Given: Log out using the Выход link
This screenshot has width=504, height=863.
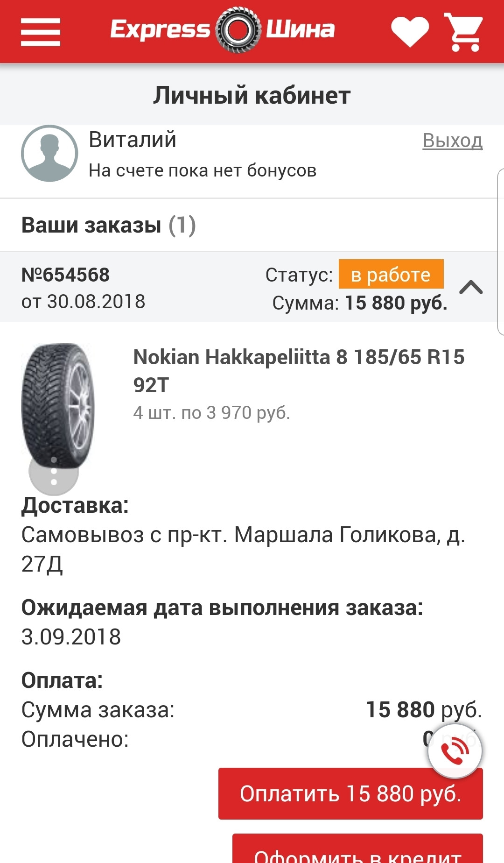Looking at the screenshot, I should pyautogui.click(x=452, y=141).
